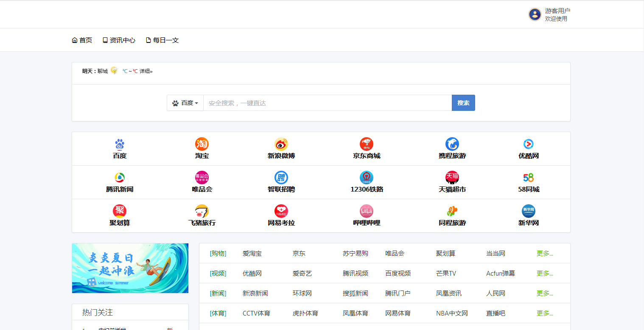644x330 pixels.
Task: Open the 每日一文 menu item
Action: tap(162, 40)
